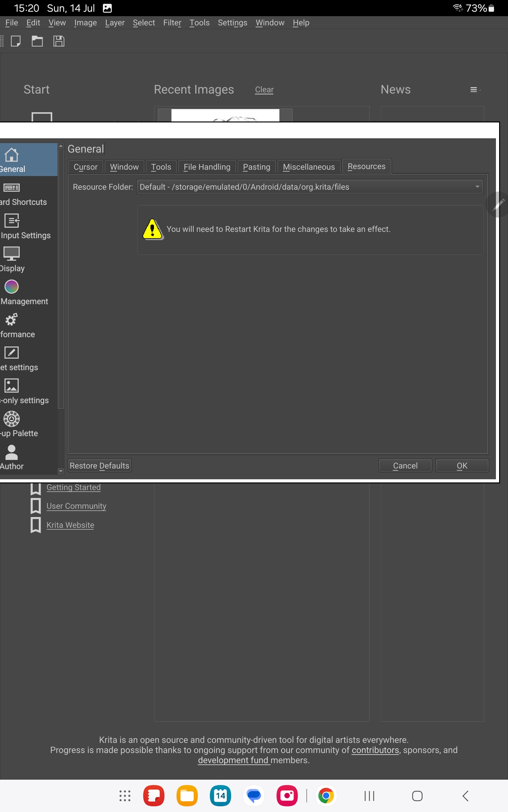The height and width of the screenshot is (812, 508).
Task: Open Keyboard Shortcuts settings category
Action: (x=11, y=187)
